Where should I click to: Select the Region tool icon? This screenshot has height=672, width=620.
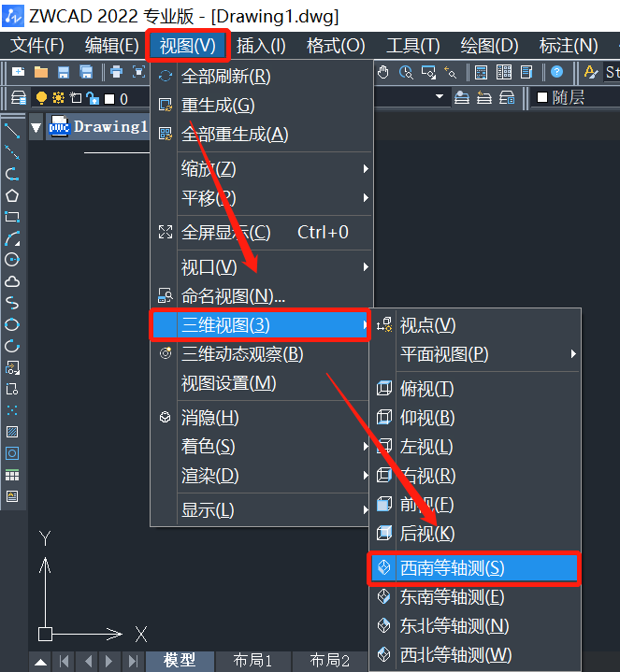[12, 453]
